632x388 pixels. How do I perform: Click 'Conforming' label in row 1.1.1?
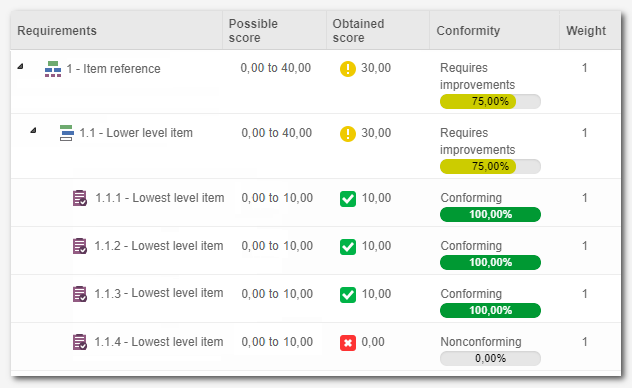[x=471, y=198]
